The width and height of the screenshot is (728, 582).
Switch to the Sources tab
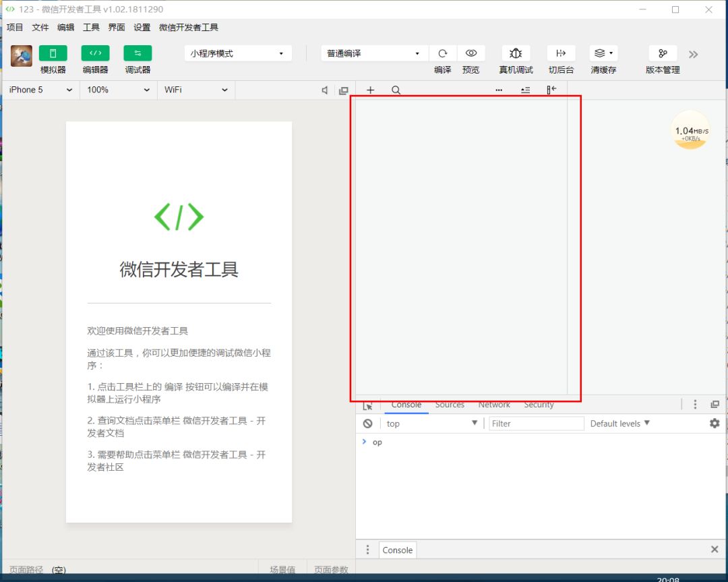(x=450, y=405)
